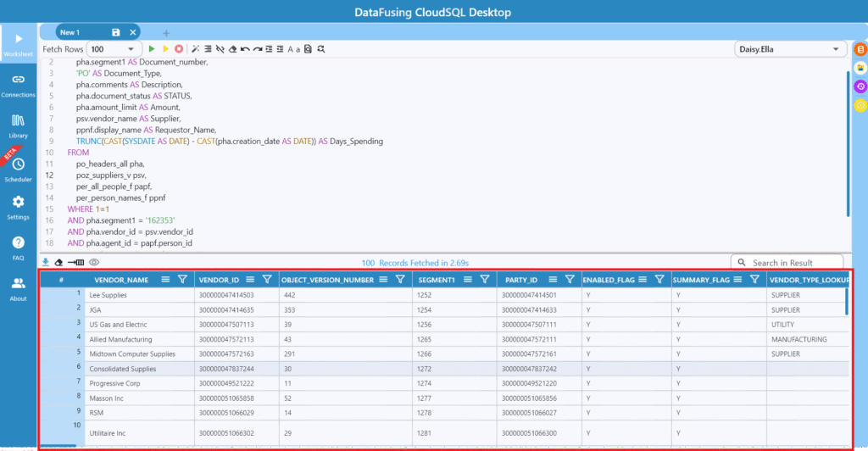Open the Daisy.Ella connection dropdown
This screenshot has height=451, width=868.
790,49
